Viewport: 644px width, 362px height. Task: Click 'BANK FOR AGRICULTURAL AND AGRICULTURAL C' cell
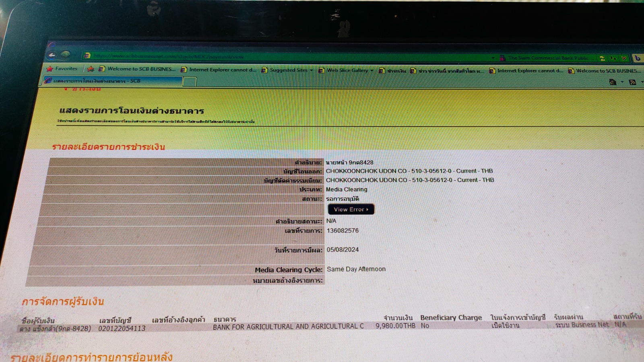point(288,327)
